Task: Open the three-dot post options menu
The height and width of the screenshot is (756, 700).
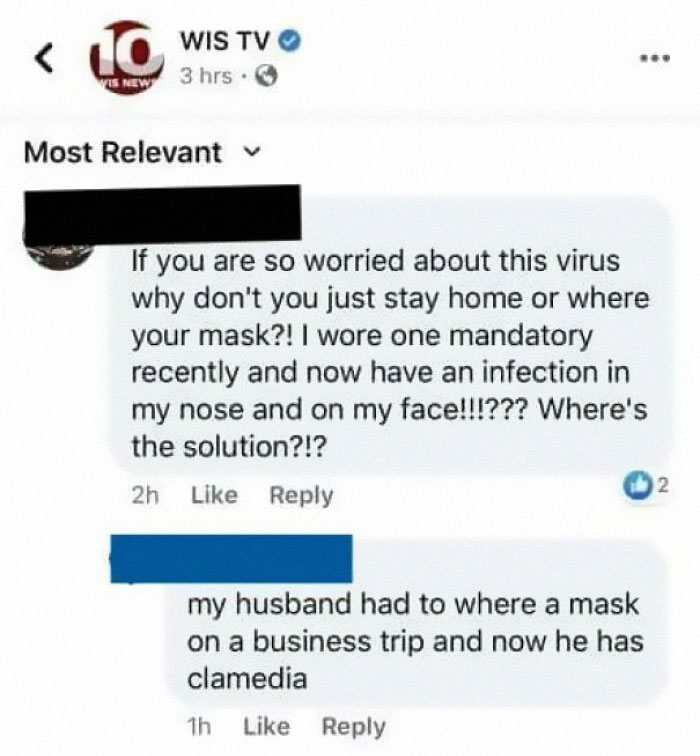Action: pyautogui.click(x=655, y=59)
